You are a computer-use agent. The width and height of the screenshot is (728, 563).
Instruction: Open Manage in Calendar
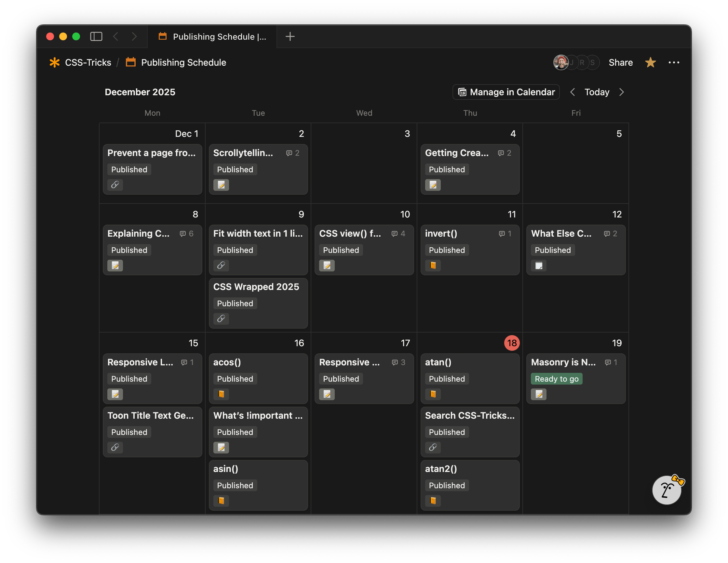(x=506, y=92)
